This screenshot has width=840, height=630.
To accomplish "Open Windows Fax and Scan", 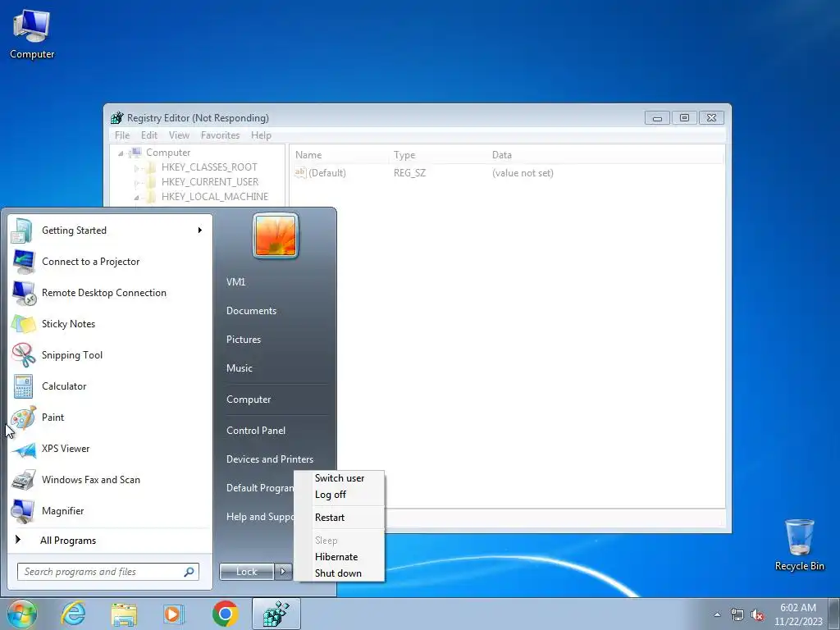I will [111, 479].
